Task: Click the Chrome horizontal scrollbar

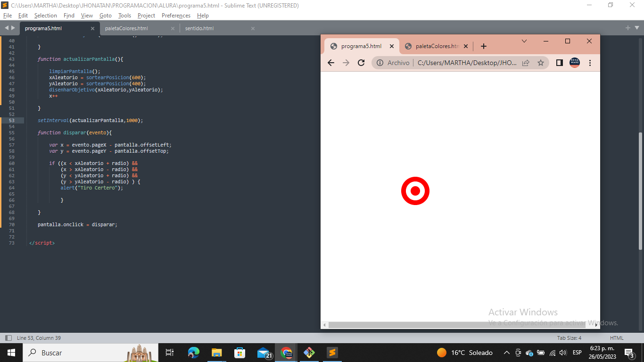Action: point(457,325)
